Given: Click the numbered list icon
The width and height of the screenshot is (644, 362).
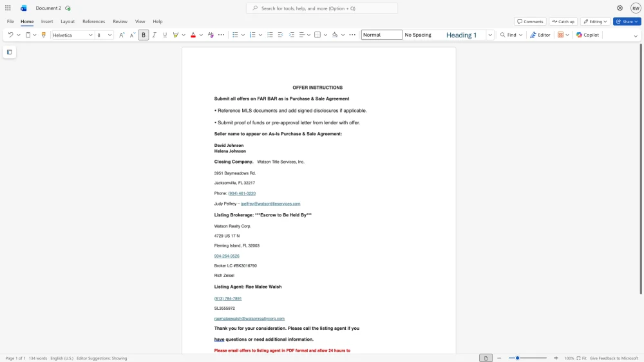Looking at the screenshot, I should (252, 35).
